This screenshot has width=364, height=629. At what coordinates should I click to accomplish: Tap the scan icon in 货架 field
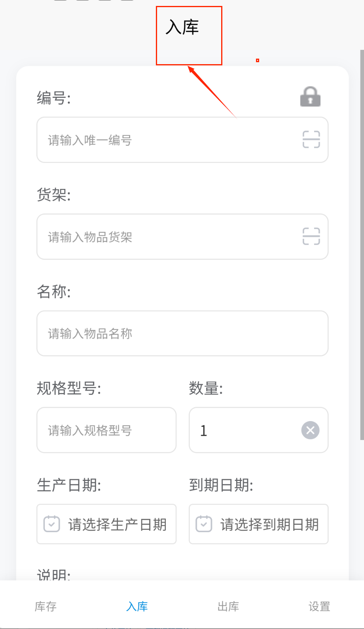pyautogui.click(x=311, y=236)
